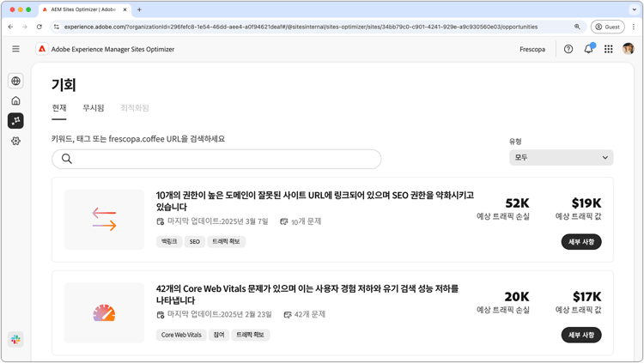This screenshot has height=363, width=644.
Task: Click the user profile avatar
Action: pos(628,49)
